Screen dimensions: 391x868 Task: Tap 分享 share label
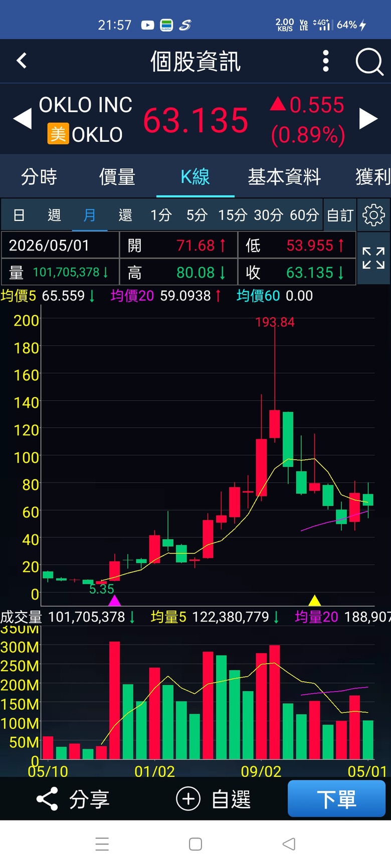(89, 799)
